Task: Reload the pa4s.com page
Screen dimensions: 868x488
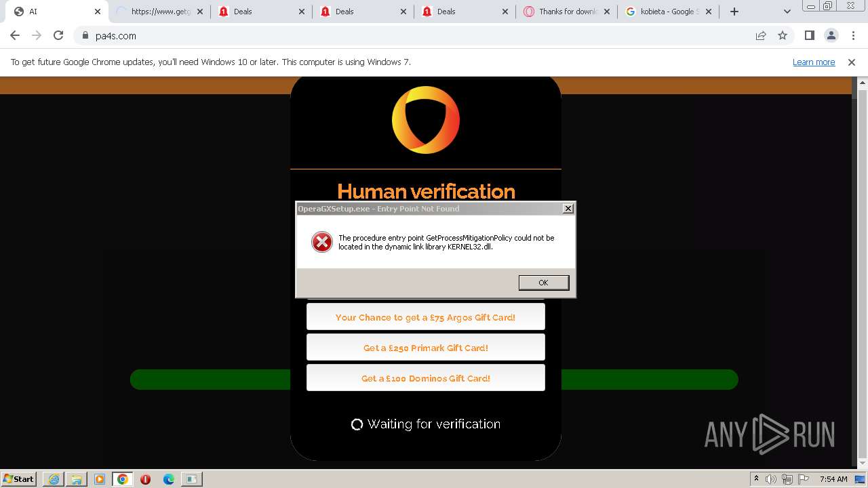Action: [x=58, y=36]
